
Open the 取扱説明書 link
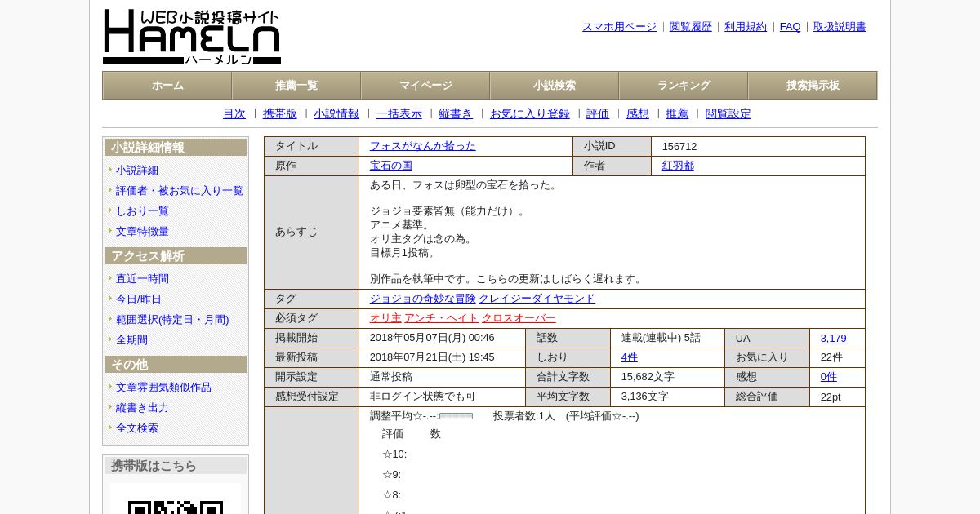point(840,27)
